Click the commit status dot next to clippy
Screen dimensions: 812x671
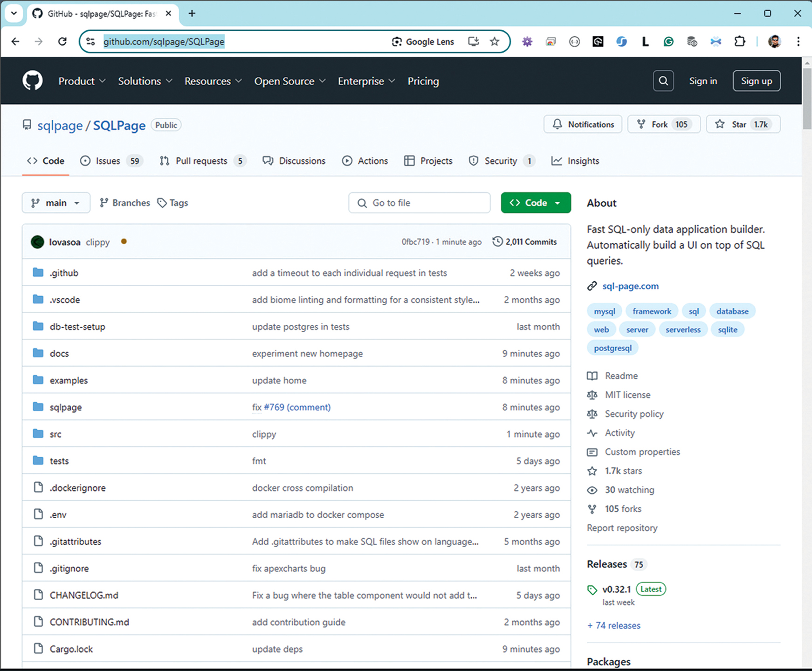point(124,241)
